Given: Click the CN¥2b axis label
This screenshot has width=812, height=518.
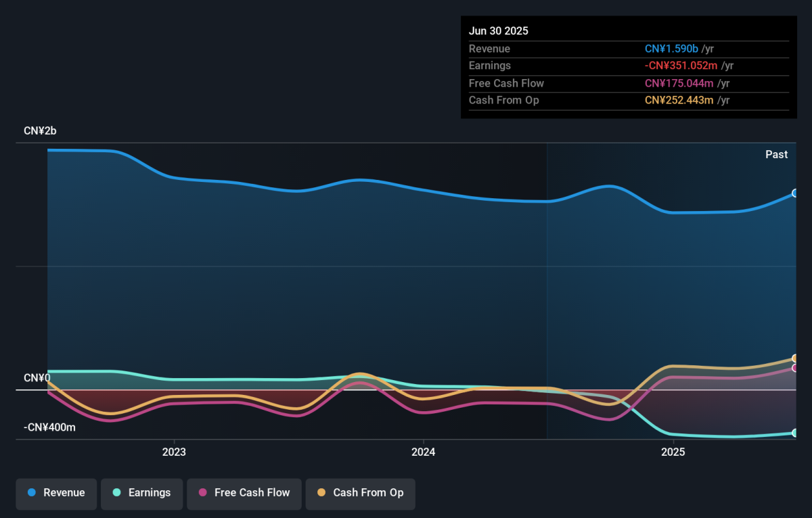Looking at the screenshot, I should tap(40, 131).
